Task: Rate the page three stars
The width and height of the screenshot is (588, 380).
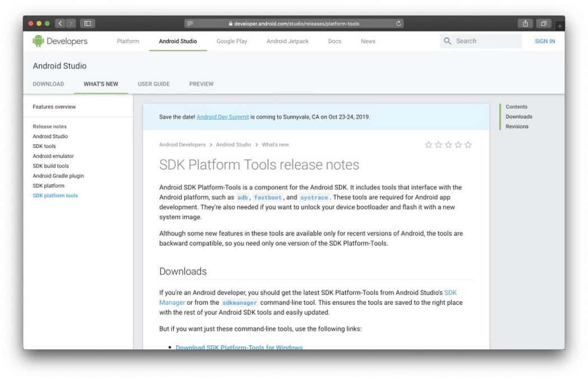Action: click(x=449, y=145)
